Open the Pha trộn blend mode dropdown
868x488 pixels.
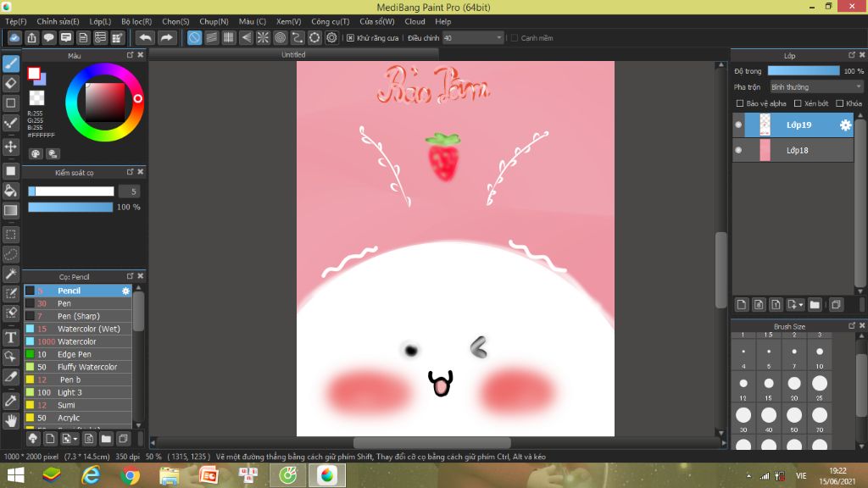point(815,86)
